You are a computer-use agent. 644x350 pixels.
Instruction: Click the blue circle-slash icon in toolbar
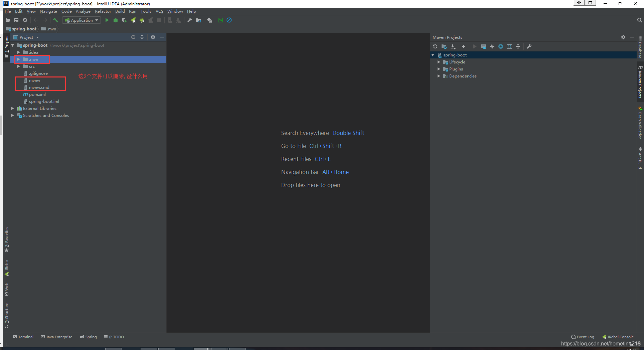click(229, 20)
